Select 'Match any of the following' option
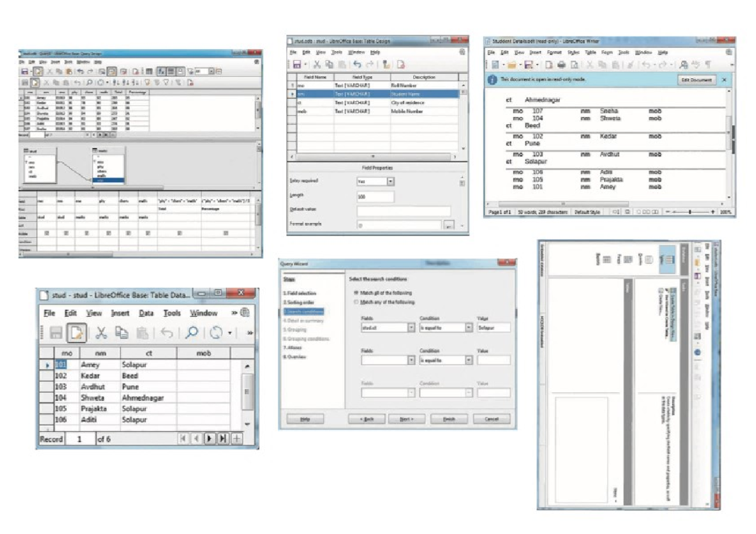The width and height of the screenshot is (756, 534). click(356, 302)
